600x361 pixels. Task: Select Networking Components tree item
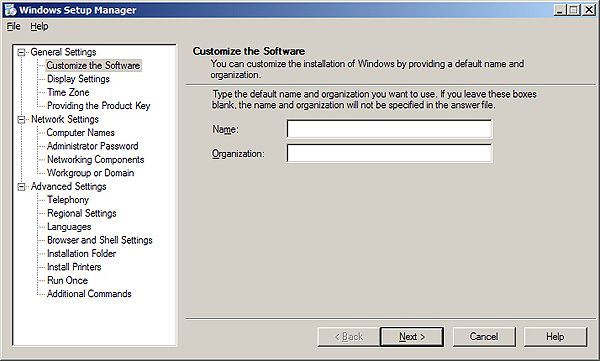[96, 160]
